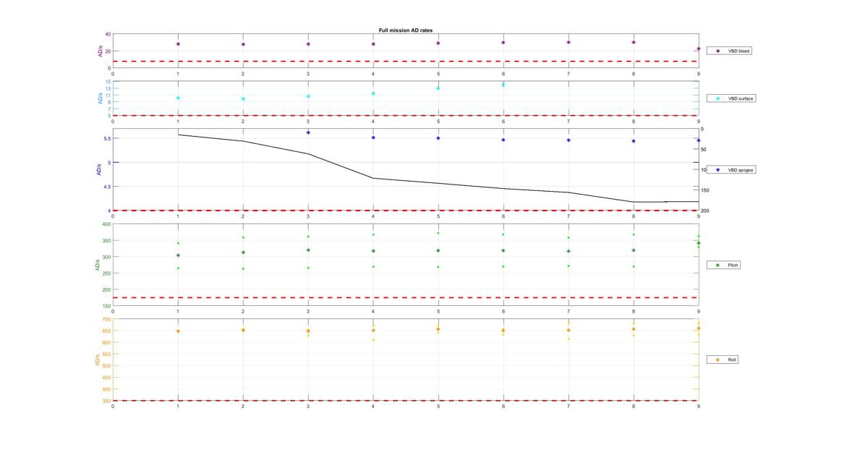Click the VBD bleed marker at mission 8
The height and width of the screenshot is (450, 868).
tap(634, 42)
